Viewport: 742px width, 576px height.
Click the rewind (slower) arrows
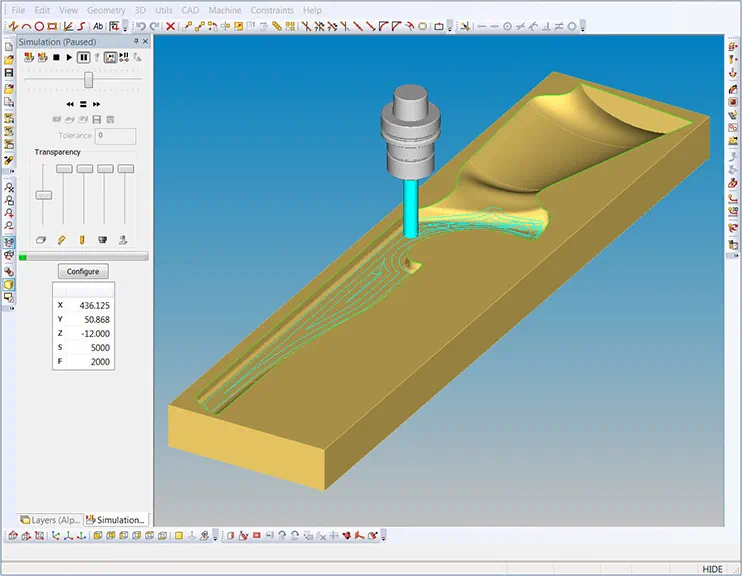coord(70,104)
